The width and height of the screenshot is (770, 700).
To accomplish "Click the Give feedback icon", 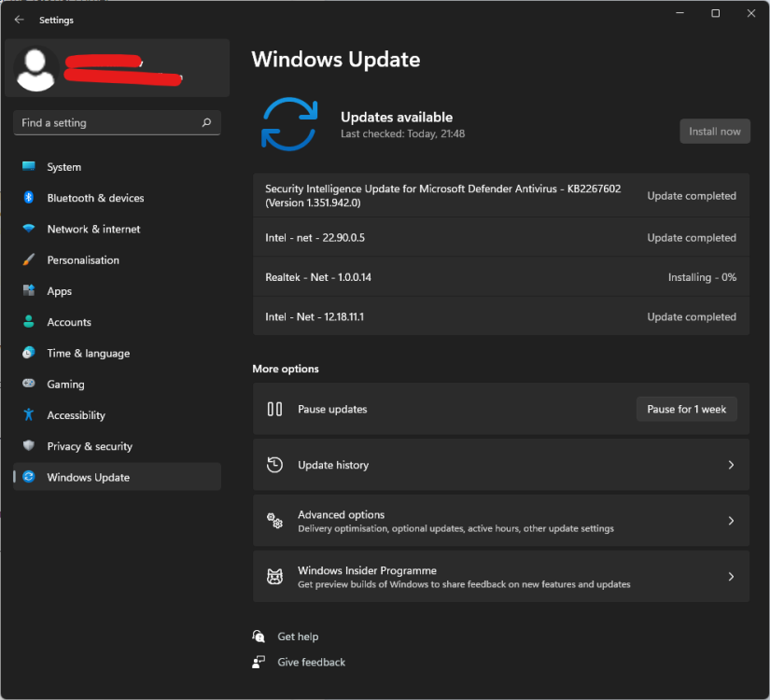I will [x=259, y=662].
